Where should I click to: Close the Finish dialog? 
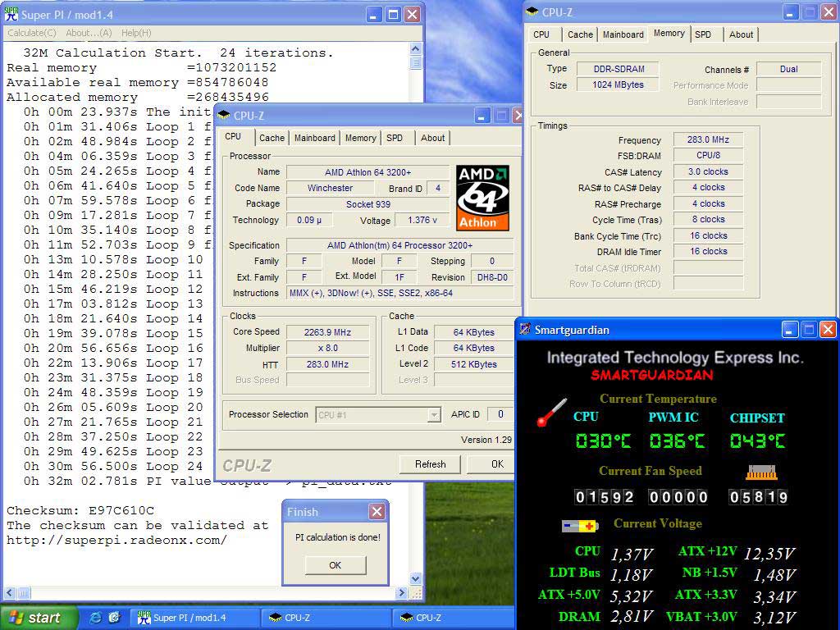377,512
